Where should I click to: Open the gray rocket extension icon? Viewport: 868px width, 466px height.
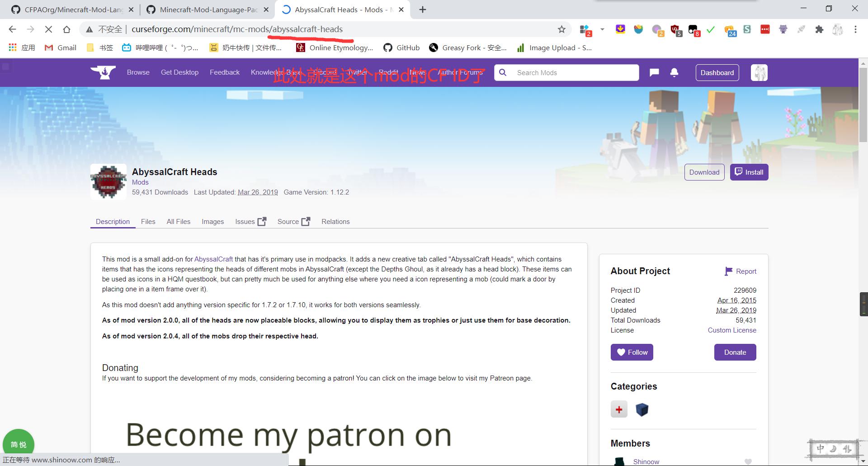click(x=801, y=29)
